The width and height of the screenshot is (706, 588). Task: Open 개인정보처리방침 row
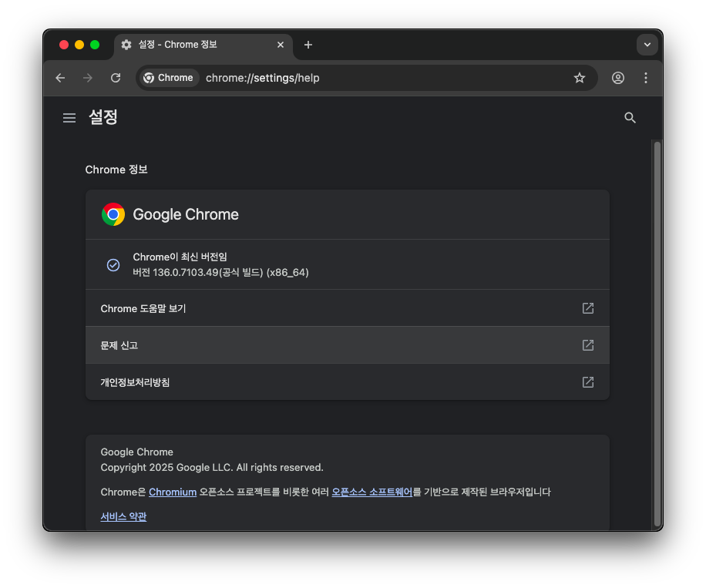(347, 381)
